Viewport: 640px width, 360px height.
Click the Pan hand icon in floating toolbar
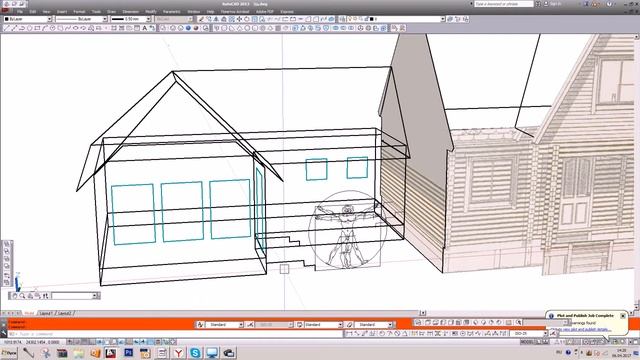coord(14,296)
